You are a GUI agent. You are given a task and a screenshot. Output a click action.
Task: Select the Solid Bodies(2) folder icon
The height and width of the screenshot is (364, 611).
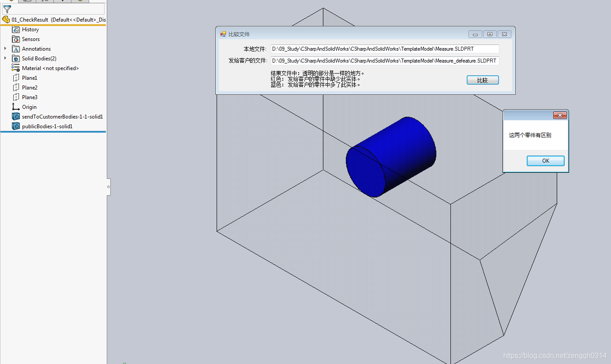[x=16, y=59]
